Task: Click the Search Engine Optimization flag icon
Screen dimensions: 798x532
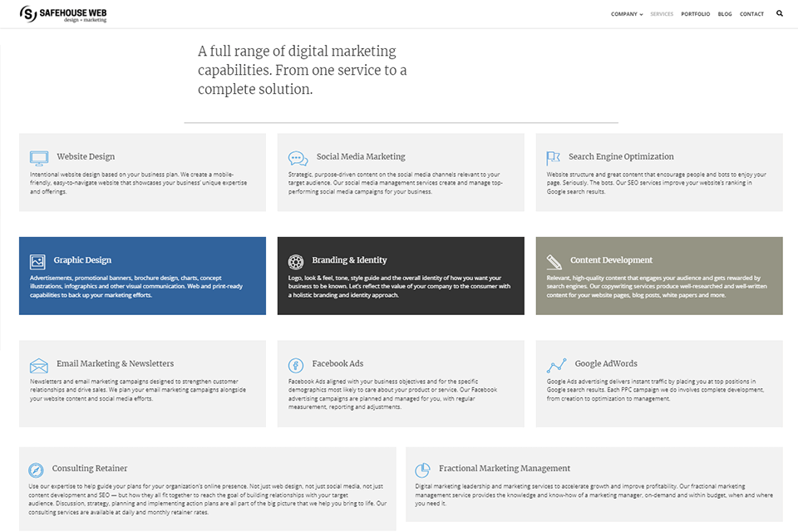Action: [x=553, y=157]
